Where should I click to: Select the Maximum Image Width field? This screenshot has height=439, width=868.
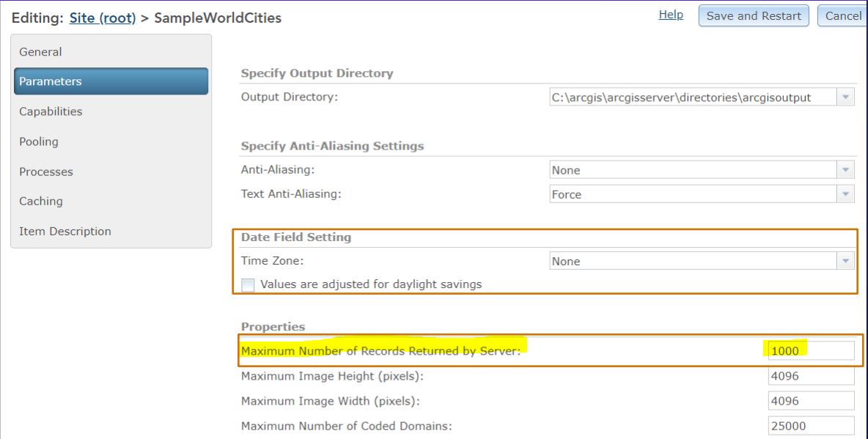810,401
